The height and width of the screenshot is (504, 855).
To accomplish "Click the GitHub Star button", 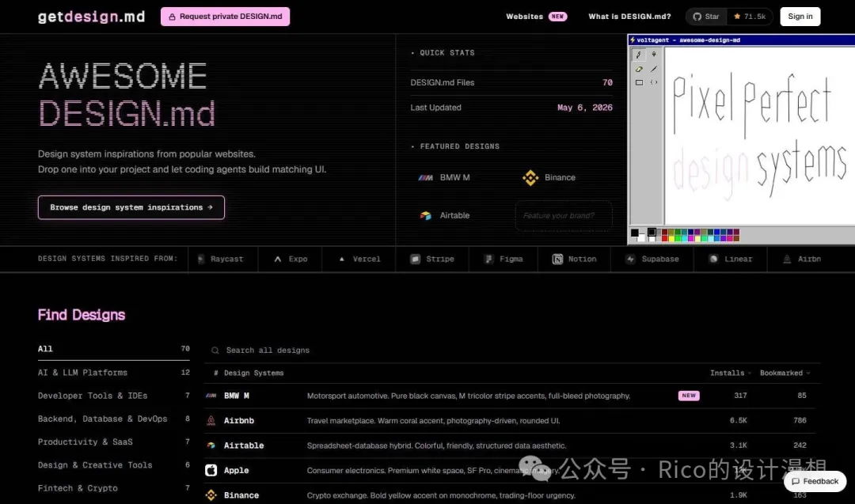I will tap(706, 17).
